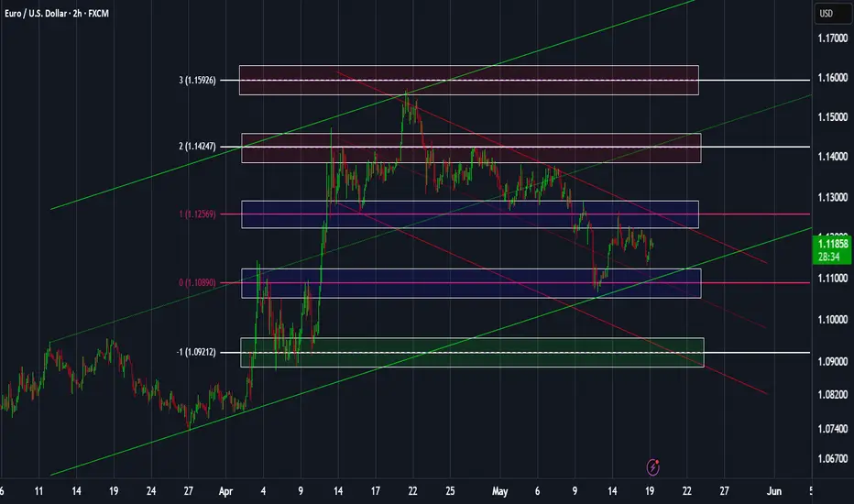Click the 1.09000 price axis label

click(x=832, y=361)
